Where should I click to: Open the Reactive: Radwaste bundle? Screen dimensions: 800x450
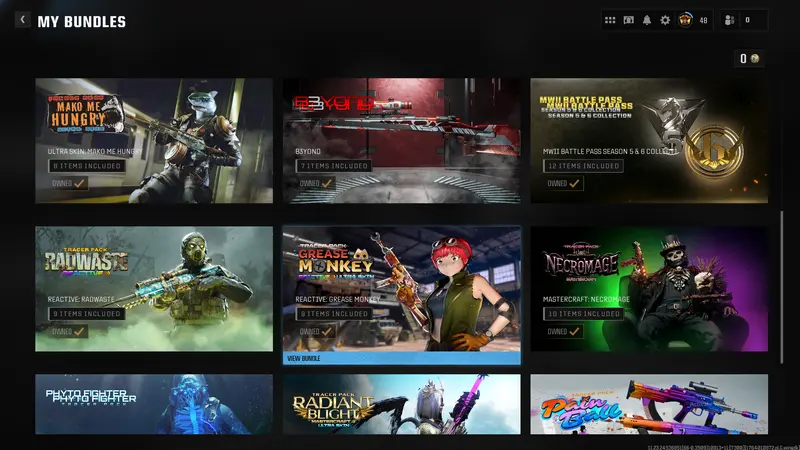tap(154, 288)
